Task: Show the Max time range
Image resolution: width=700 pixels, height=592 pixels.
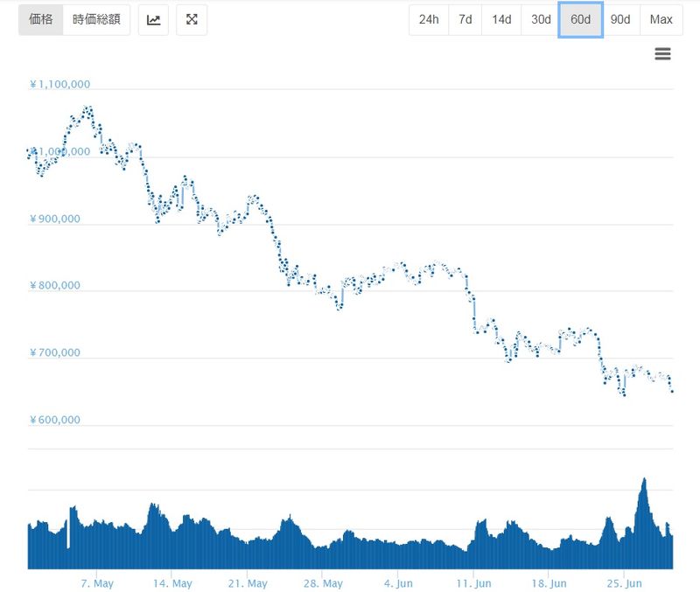Action: [x=661, y=20]
